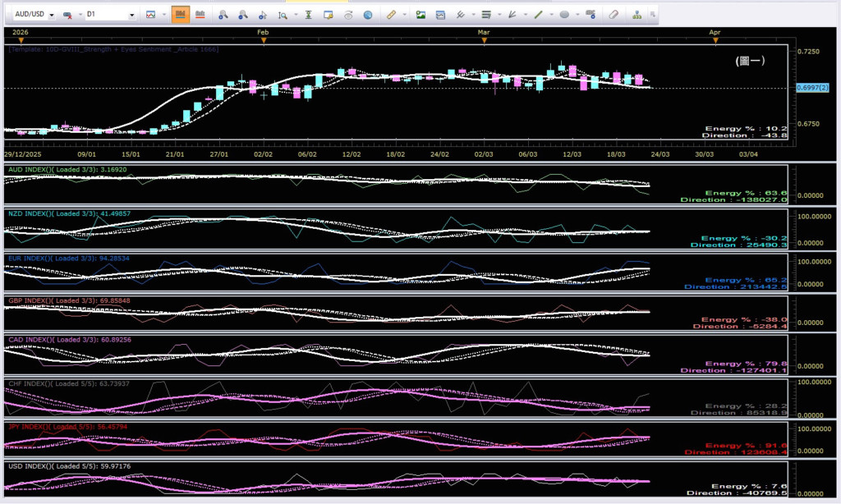841x504 pixels.
Task: Open the AUD/USD symbol dropdown
Action: pos(53,15)
